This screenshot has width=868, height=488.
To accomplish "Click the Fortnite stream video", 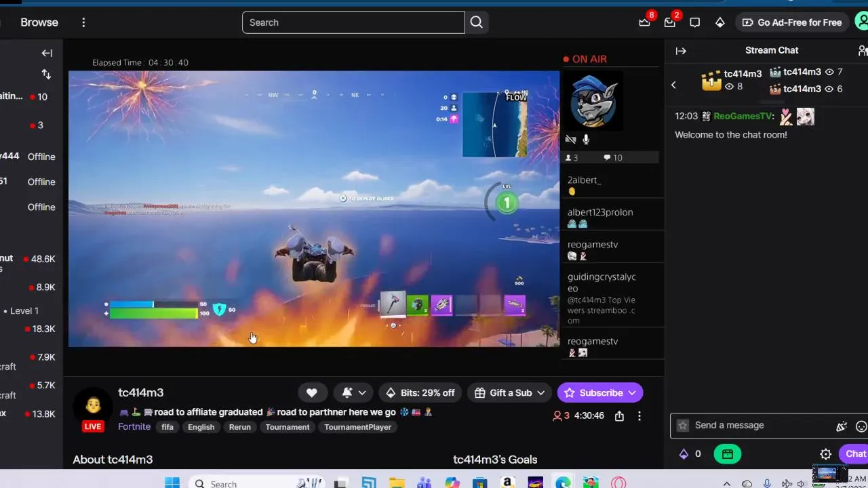I will click(314, 209).
